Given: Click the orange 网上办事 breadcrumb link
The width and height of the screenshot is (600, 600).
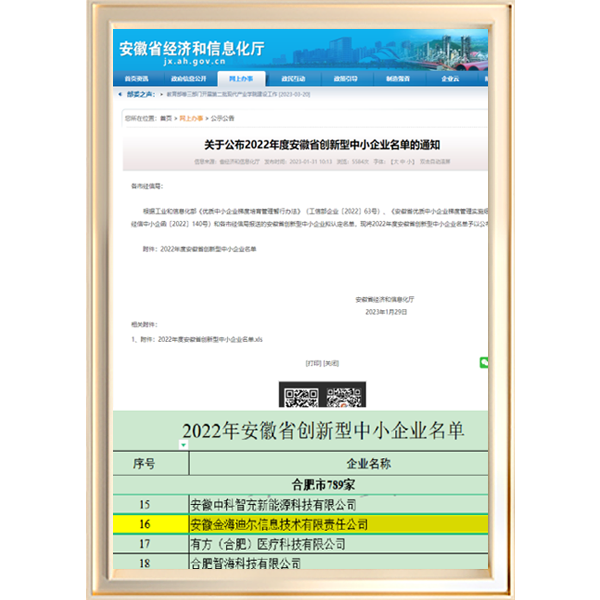Looking at the screenshot, I should [x=191, y=118].
